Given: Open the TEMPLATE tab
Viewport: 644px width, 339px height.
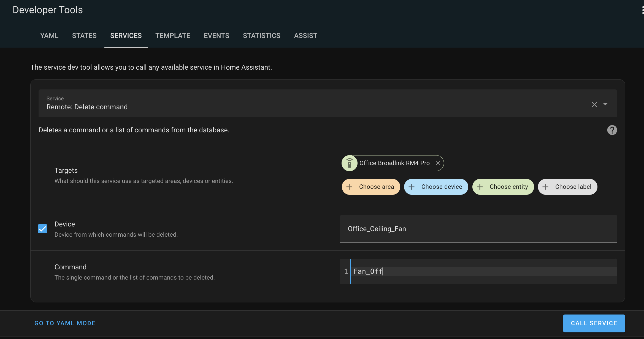Looking at the screenshot, I should [x=173, y=35].
